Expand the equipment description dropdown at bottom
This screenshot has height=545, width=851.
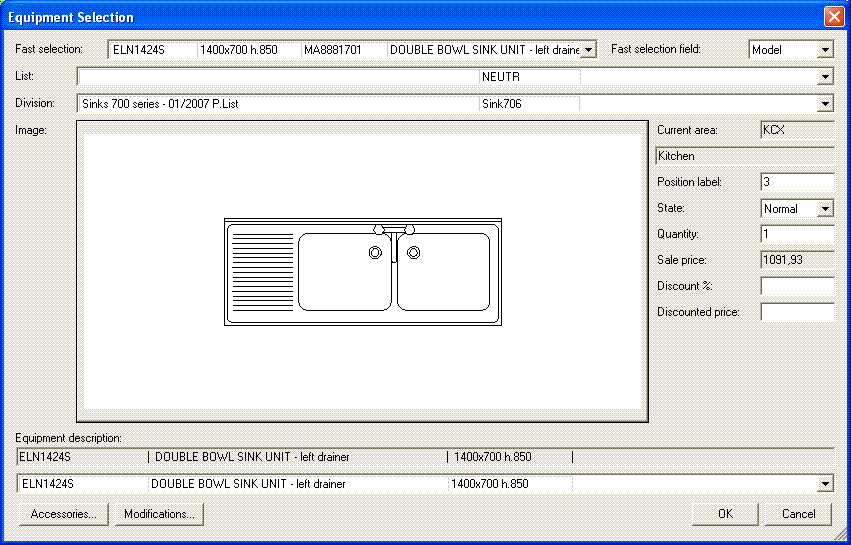point(825,484)
